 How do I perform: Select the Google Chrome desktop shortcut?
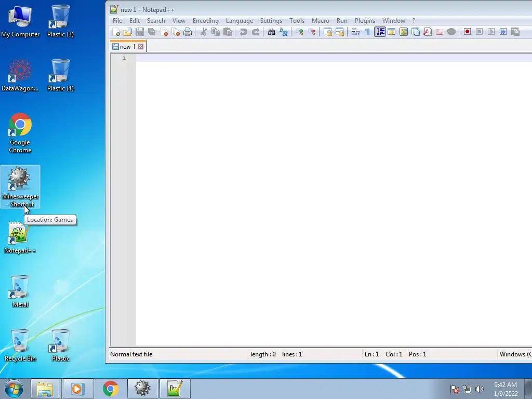20,133
